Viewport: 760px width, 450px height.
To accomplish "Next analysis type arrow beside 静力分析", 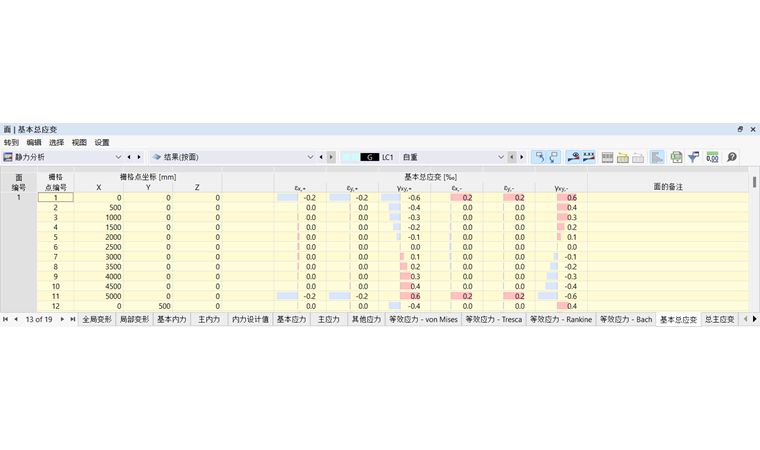I will coord(139,157).
